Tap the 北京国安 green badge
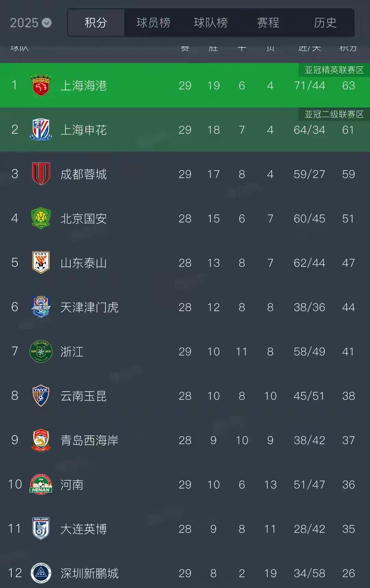The image size is (370, 588). [x=41, y=218]
